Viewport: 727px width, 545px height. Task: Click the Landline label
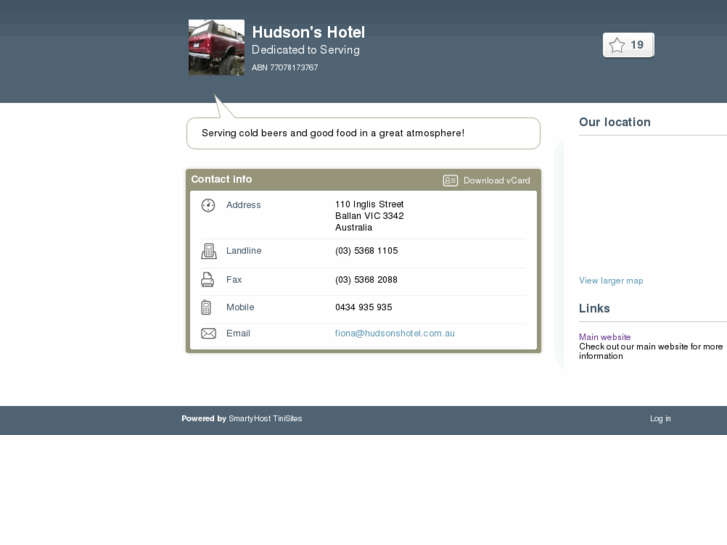pos(244,251)
